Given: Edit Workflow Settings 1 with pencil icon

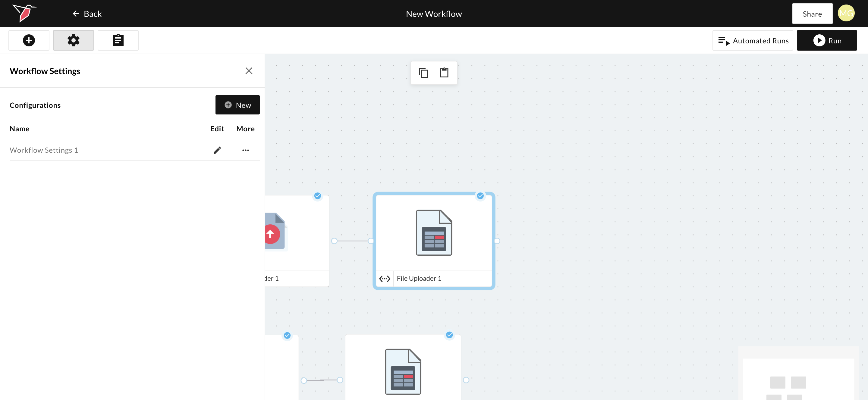Looking at the screenshot, I should tap(217, 150).
